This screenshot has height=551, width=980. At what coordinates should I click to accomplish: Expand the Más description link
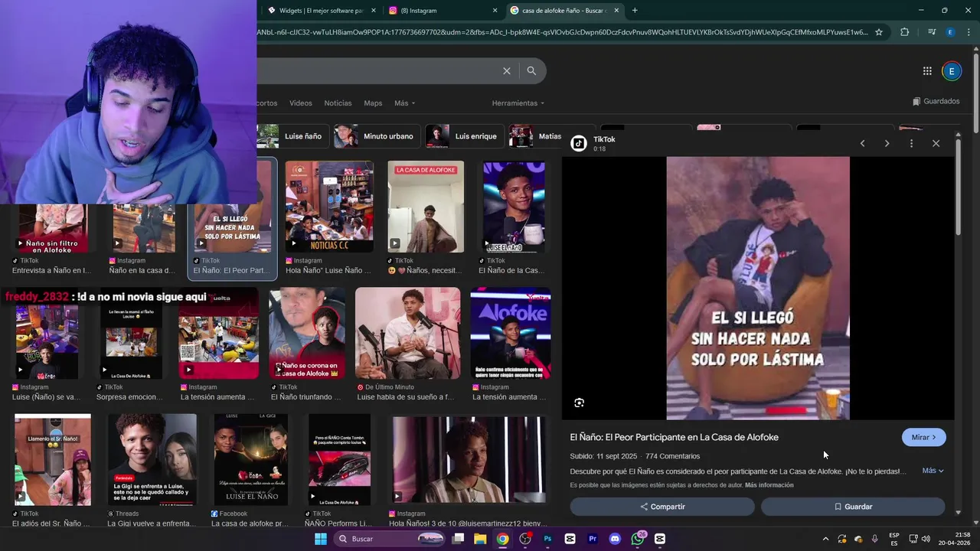click(x=933, y=471)
